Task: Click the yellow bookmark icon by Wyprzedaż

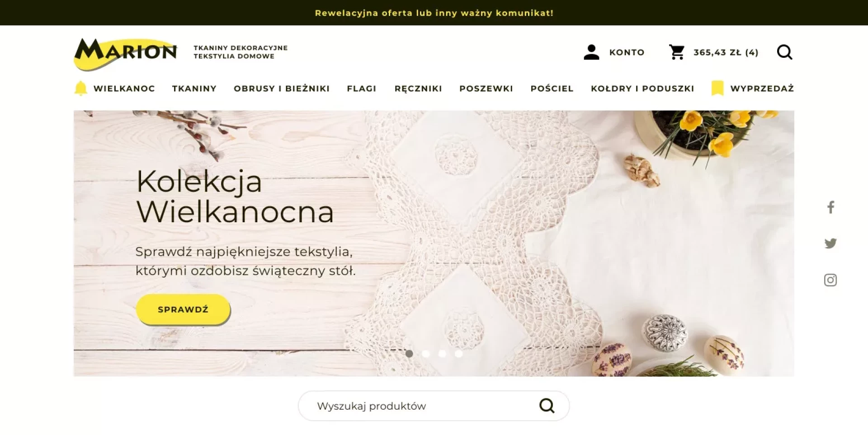Action: pos(717,88)
